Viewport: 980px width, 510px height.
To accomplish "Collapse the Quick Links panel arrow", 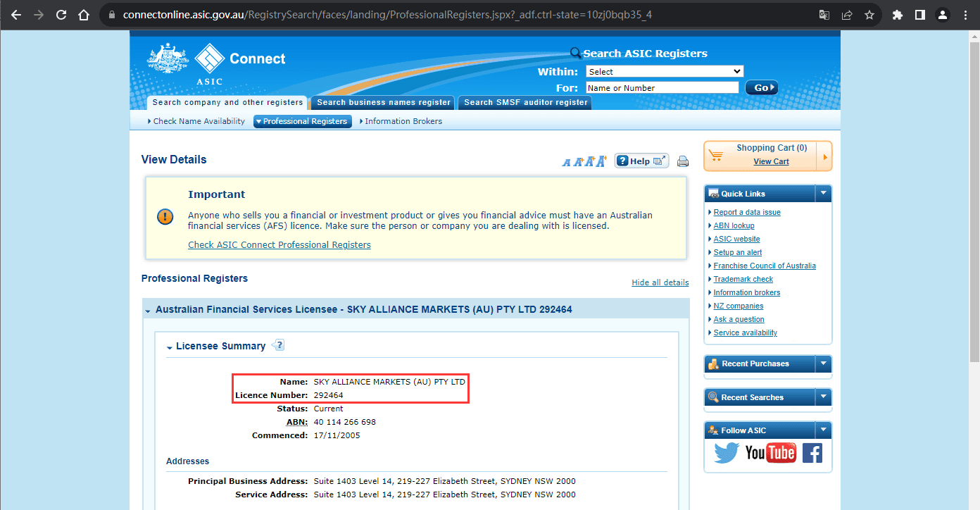I will (x=823, y=193).
